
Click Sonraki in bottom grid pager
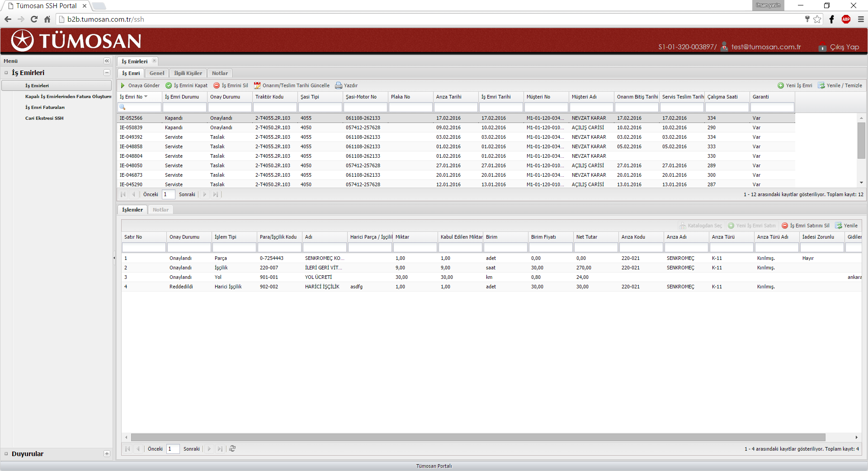[x=191, y=449]
